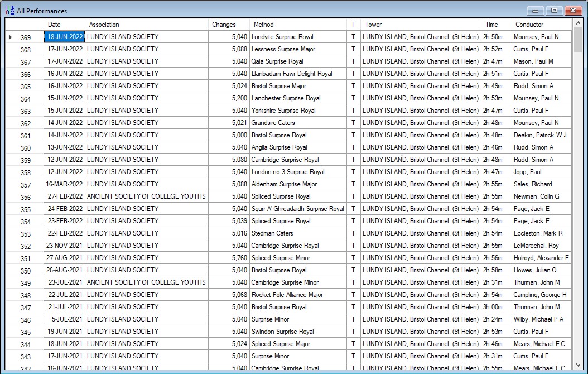Click the scrollbar up arrow
Viewport: 588px width, 374px height.
577,23
